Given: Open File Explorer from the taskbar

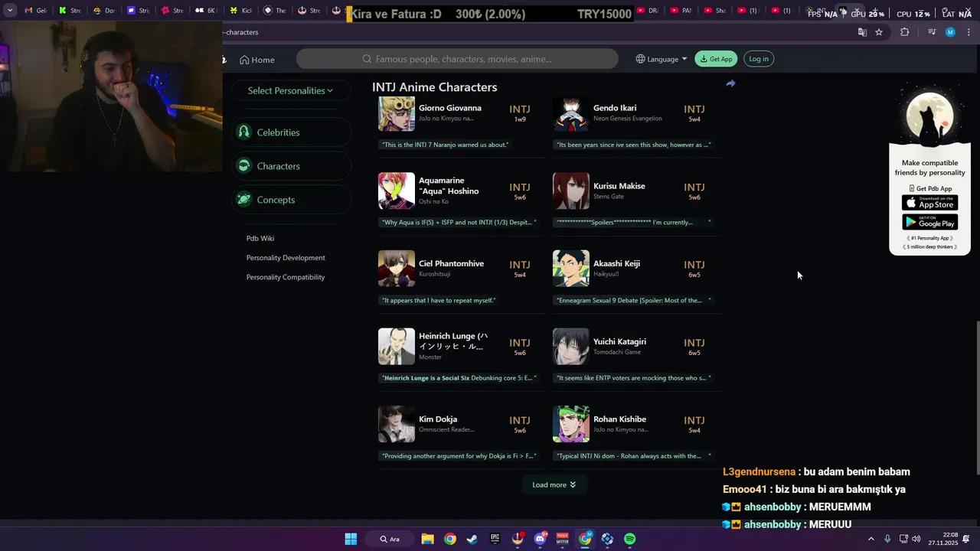Looking at the screenshot, I should pyautogui.click(x=427, y=539).
